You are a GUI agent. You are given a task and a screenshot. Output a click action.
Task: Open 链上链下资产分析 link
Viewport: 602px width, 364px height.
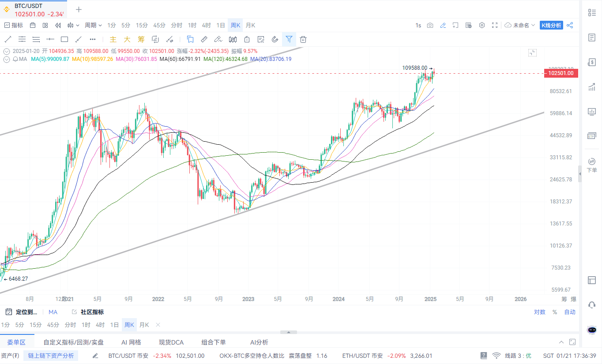(x=51, y=356)
